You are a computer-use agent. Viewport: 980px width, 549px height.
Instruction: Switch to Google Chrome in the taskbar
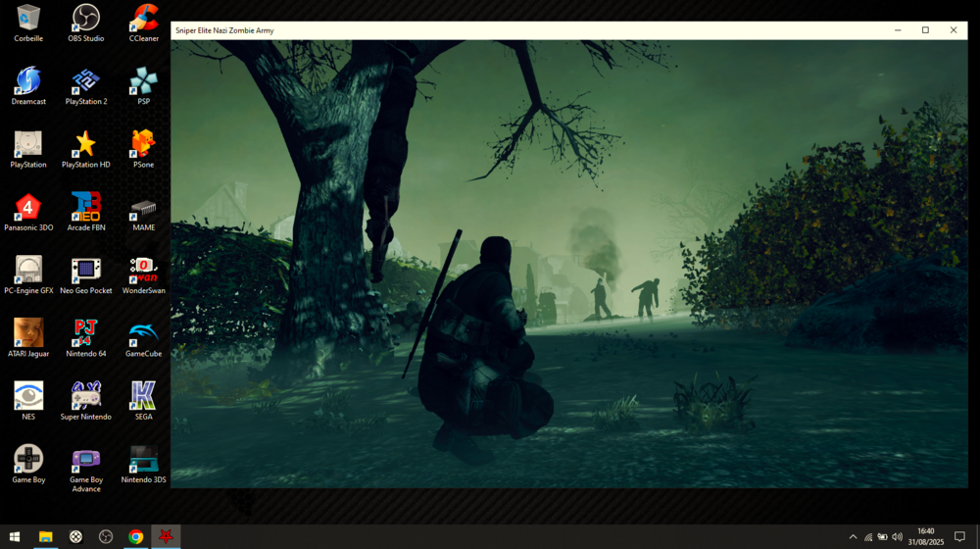[136, 537]
